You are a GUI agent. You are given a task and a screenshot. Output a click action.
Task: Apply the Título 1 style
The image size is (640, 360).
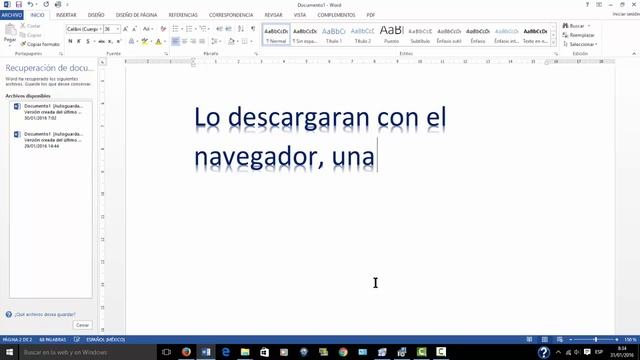(334, 35)
